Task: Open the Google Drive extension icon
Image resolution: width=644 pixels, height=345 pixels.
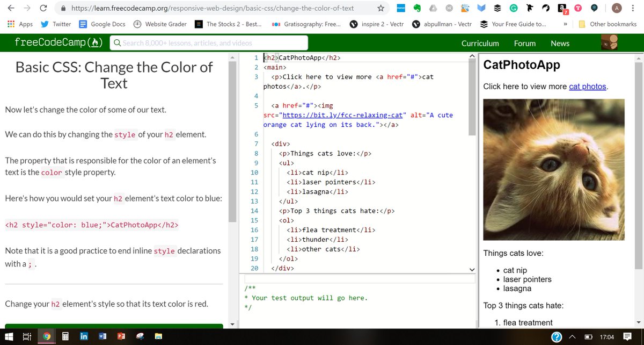Action: [433, 9]
